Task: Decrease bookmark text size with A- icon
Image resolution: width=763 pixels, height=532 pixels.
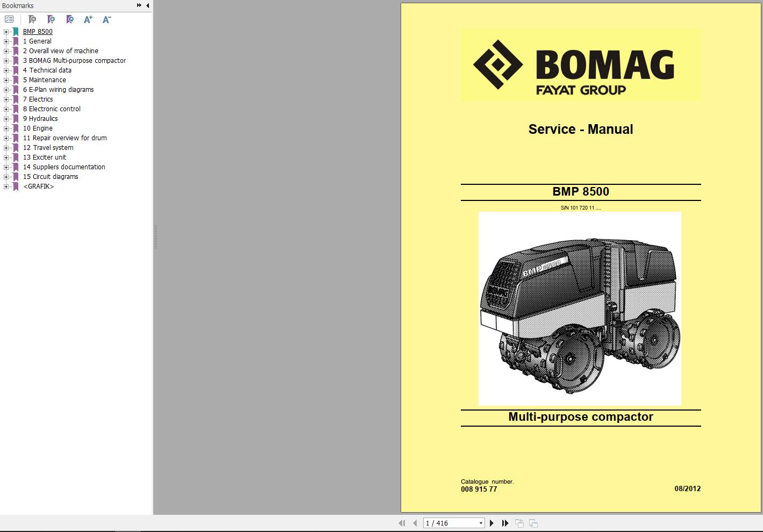Action: click(x=106, y=18)
